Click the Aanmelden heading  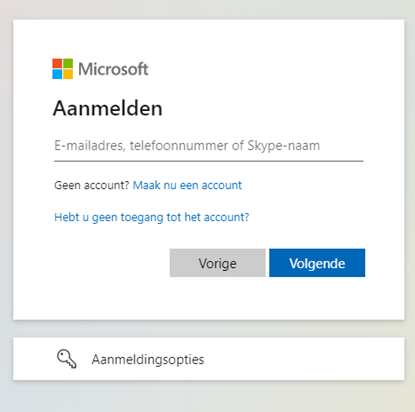point(108,108)
